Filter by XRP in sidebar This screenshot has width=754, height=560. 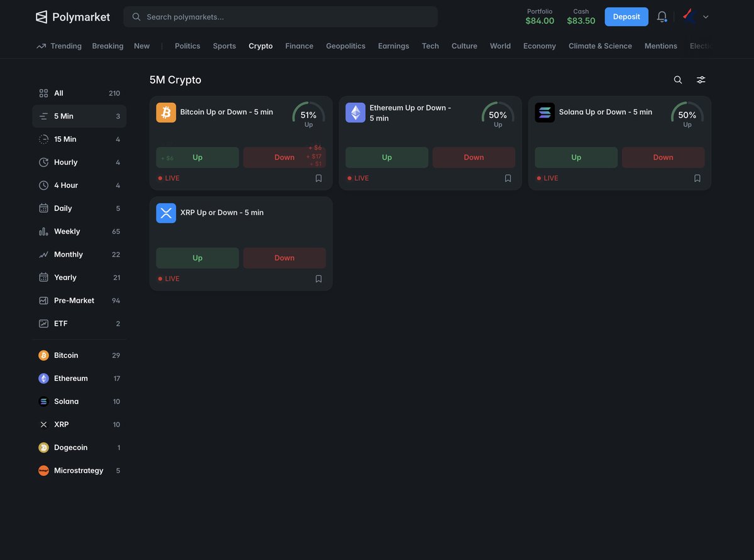[x=79, y=424]
